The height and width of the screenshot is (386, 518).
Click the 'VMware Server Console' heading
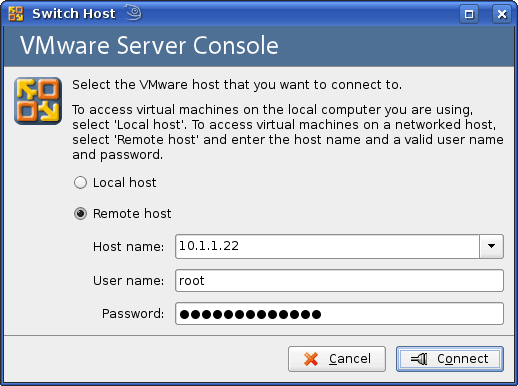point(149,45)
